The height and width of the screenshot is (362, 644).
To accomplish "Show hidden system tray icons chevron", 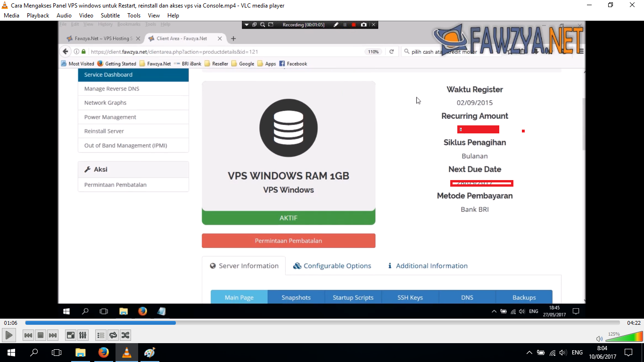I will 529,353.
